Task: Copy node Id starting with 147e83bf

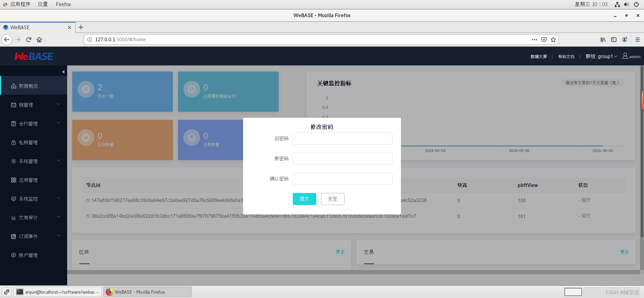Action: pos(88,201)
